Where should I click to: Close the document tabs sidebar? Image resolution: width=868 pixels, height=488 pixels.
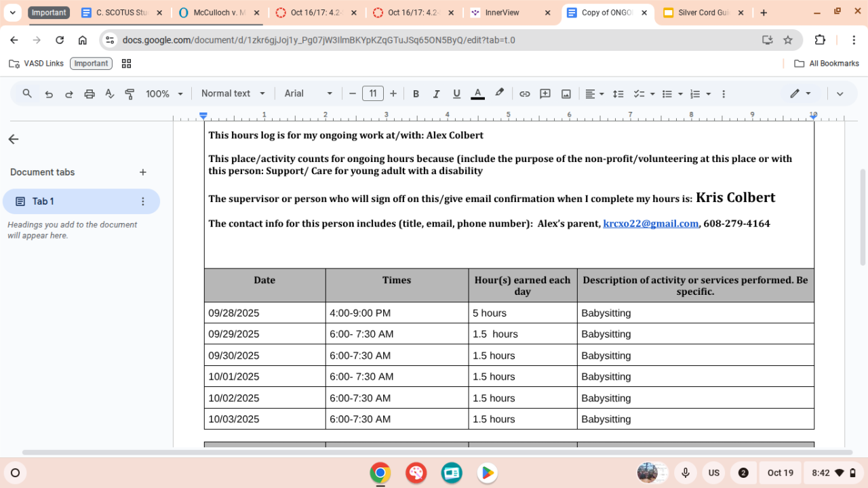tap(14, 139)
